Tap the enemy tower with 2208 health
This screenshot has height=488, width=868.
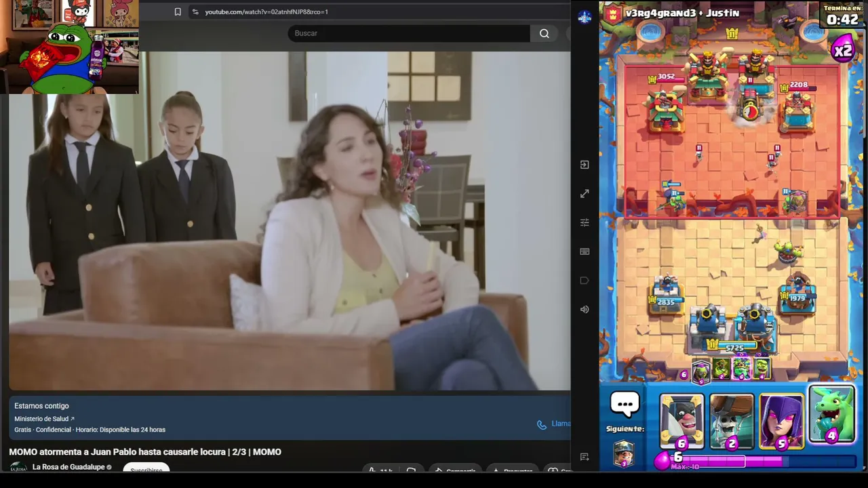pyautogui.click(x=797, y=111)
